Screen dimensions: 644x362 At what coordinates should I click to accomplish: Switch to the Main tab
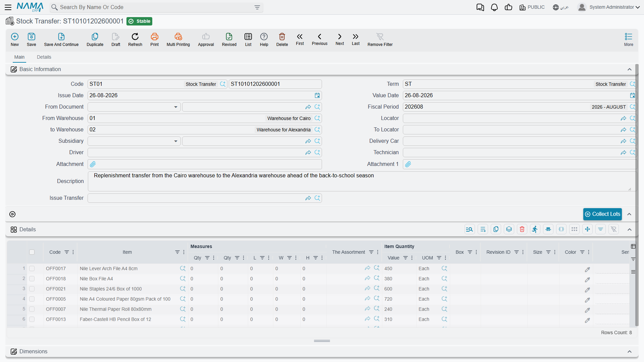coord(19,57)
